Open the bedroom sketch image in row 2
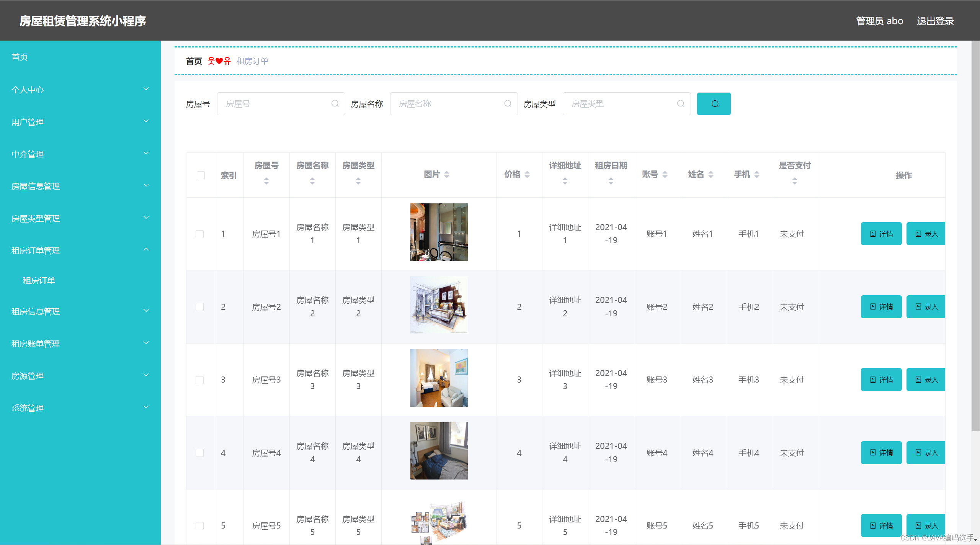This screenshot has height=545, width=980. pyautogui.click(x=439, y=305)
